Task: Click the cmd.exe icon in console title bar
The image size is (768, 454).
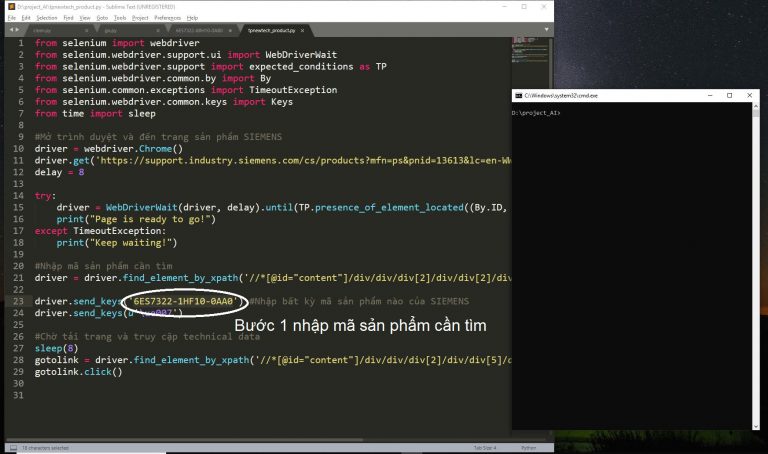Action: click(x=518, y=95)
